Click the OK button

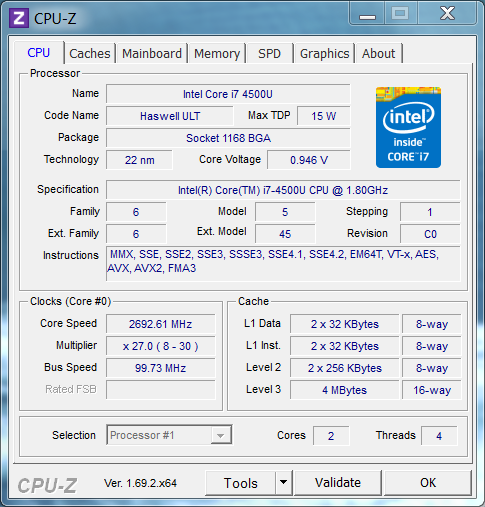click(x=428, y=483)
